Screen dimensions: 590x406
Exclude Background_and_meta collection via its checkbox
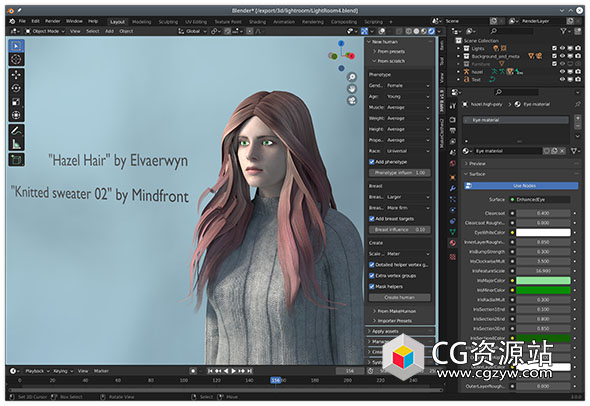[x=554, y=56]
